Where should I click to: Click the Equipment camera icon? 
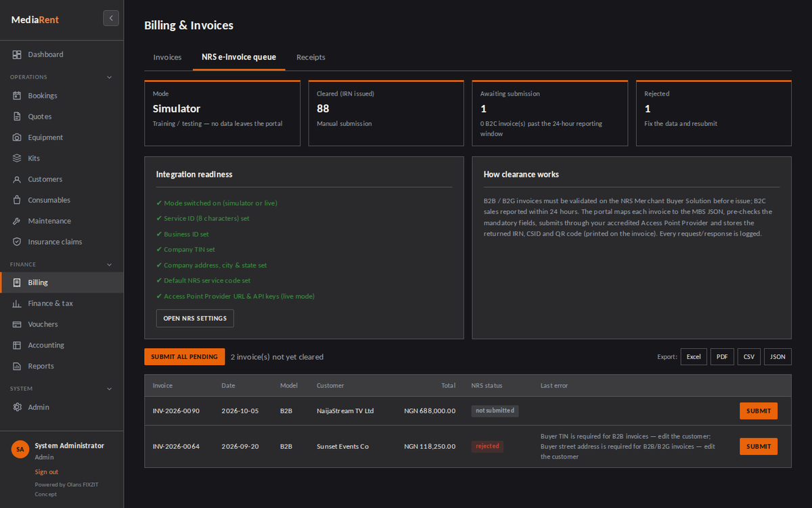[x=17, y=137]
